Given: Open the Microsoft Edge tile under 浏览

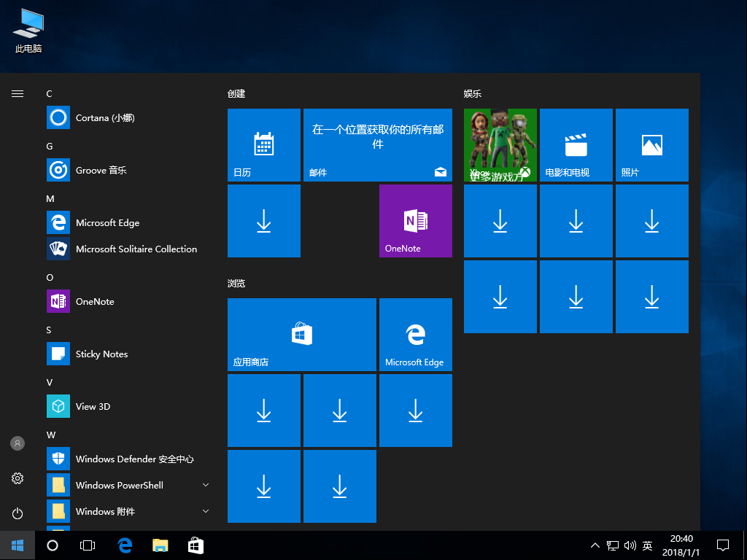Looking at the screenshot, I should pos(415,334).
